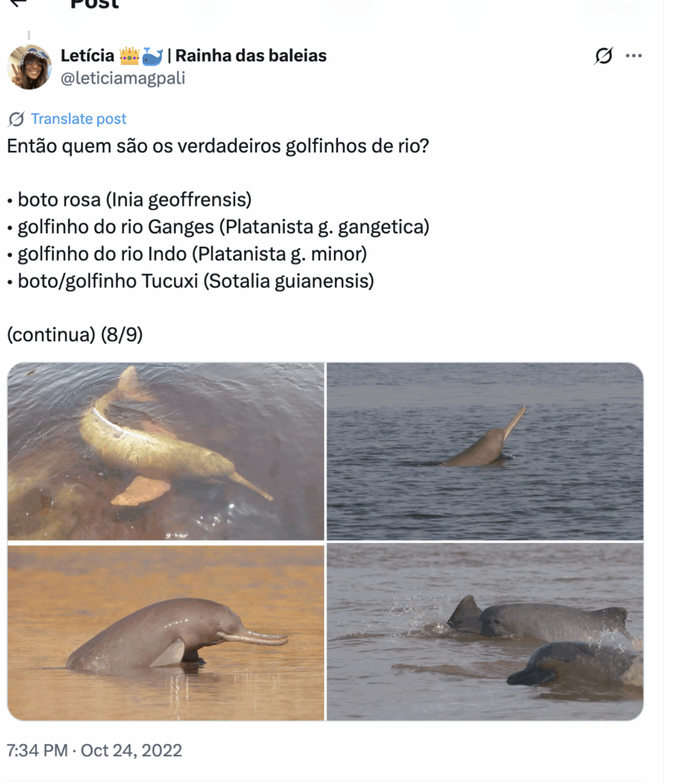
Task: Open the dolphin snout above water photo
Action: [x=485, y=452]
